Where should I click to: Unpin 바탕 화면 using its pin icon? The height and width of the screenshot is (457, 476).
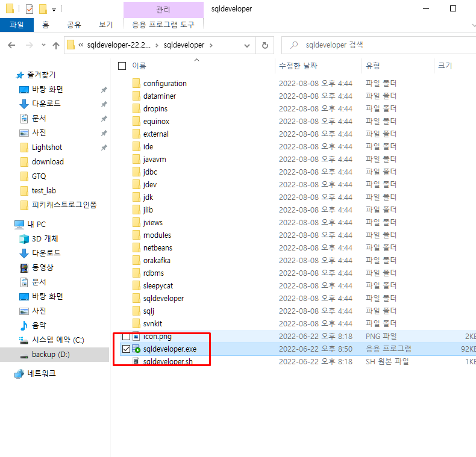(x=104, y=90)
